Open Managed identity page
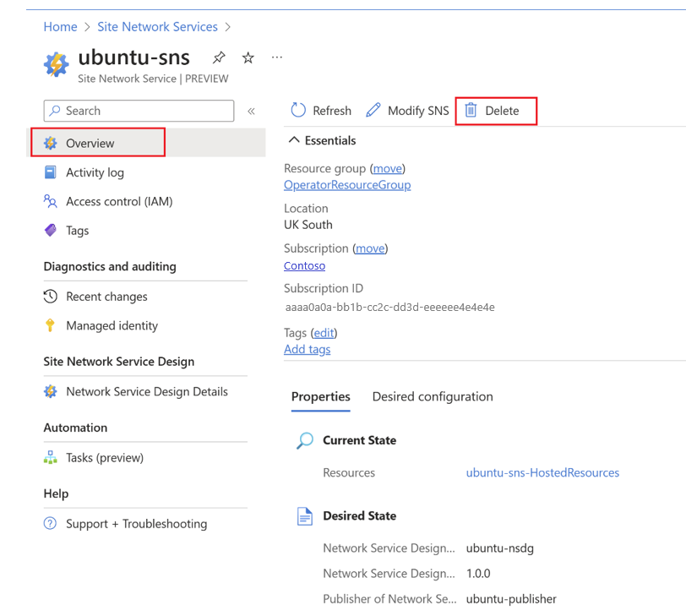Viewport: 686px width, 616px height. pos(112,325)
